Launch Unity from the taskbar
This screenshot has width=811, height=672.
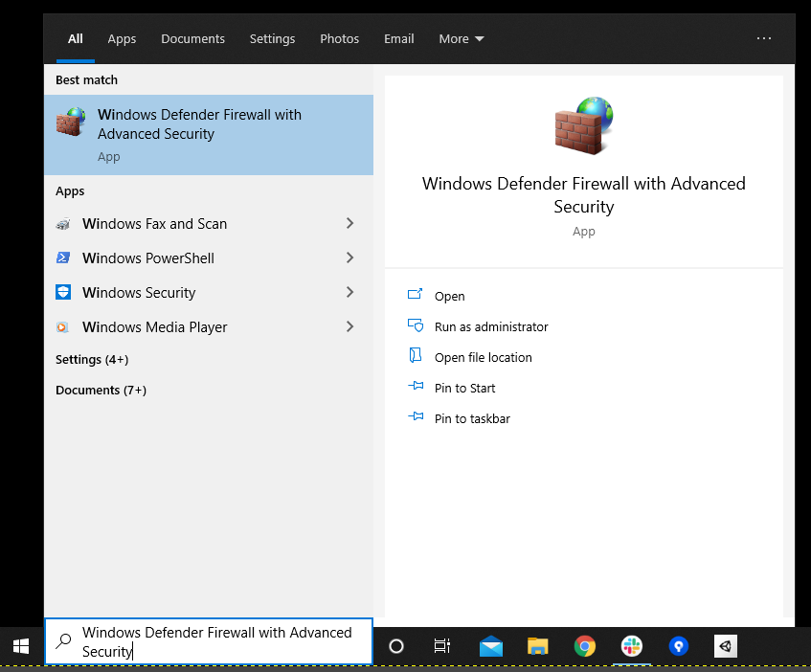pos(726,646)
